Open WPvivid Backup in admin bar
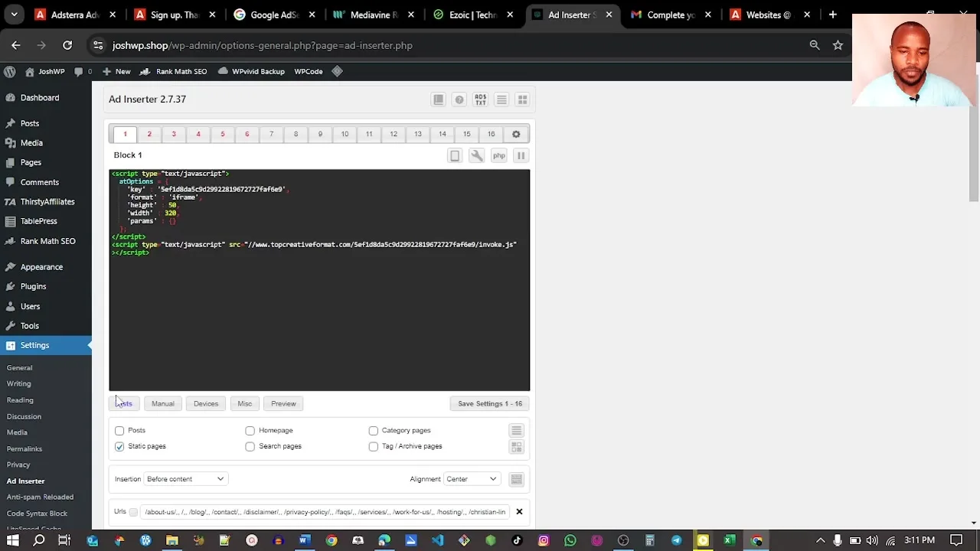 click(251, 71)
